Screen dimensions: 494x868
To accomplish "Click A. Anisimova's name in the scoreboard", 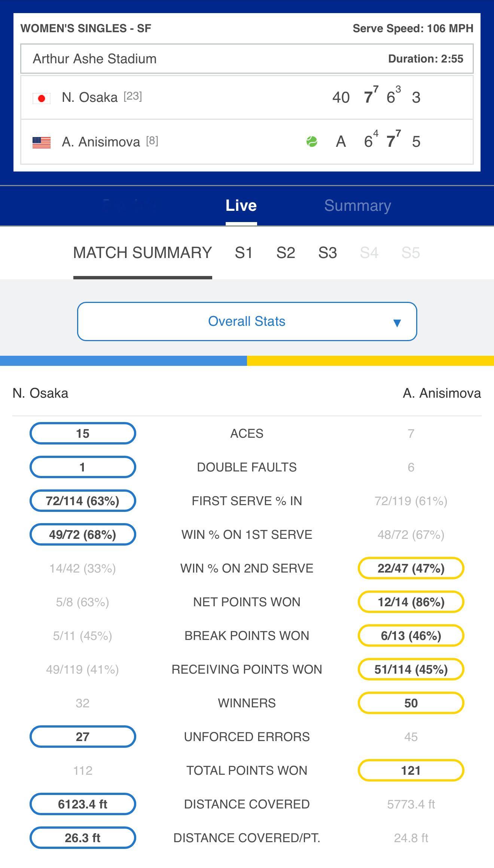I will pyautogui.click(x=101, y=142).
